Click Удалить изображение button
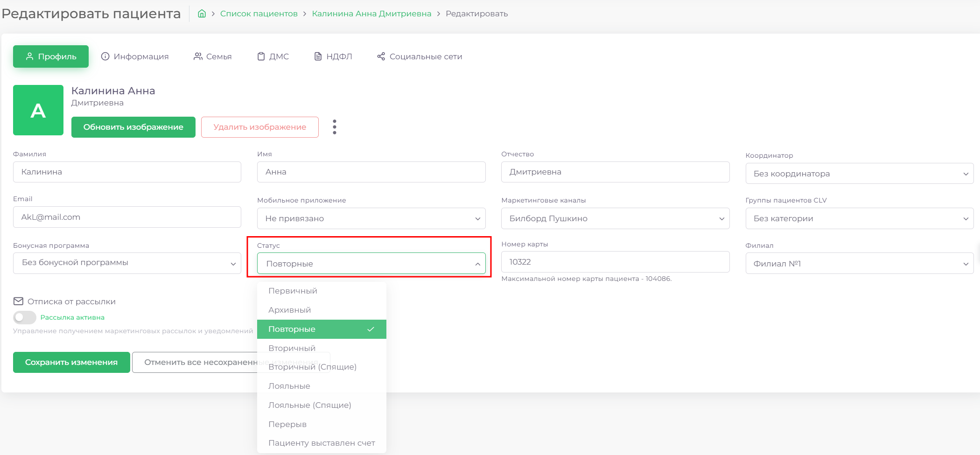This screenshot has height=455, width=980. tap(260, 127)
